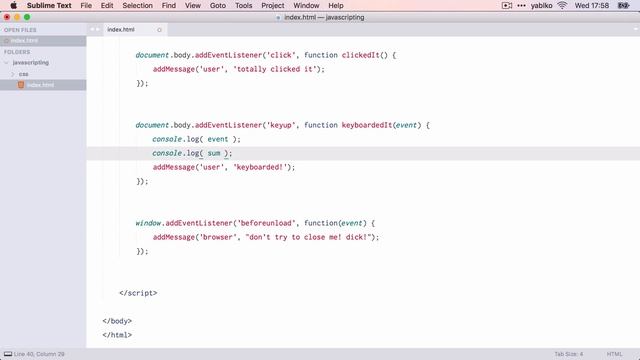640x360 pixels.
Task: Open the Find menu
Action: pyautogui.click(x=169, y=5)
